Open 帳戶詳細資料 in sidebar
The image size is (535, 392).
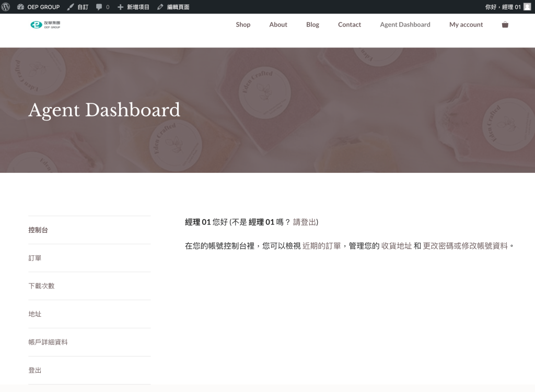[x=48, y=342]
